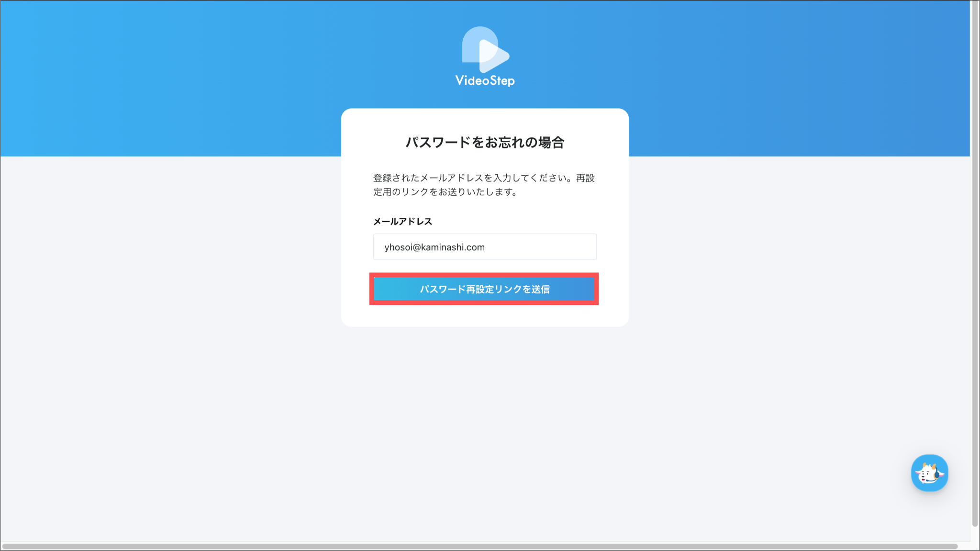This screenshot has height=551, width=980.
Task: Send the パスワード再設定リンクを送信 button
Action: 484,289
